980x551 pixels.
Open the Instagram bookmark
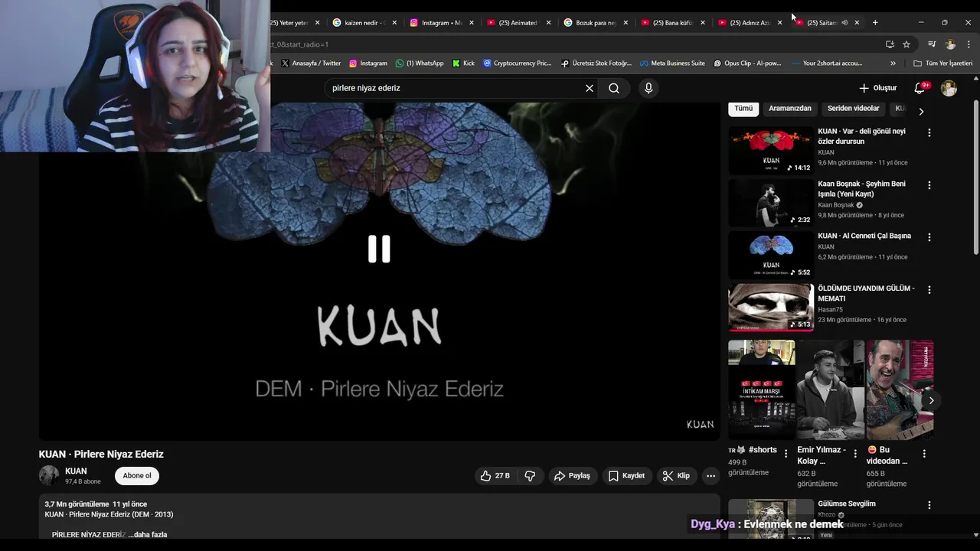click(x=367, y=64)
